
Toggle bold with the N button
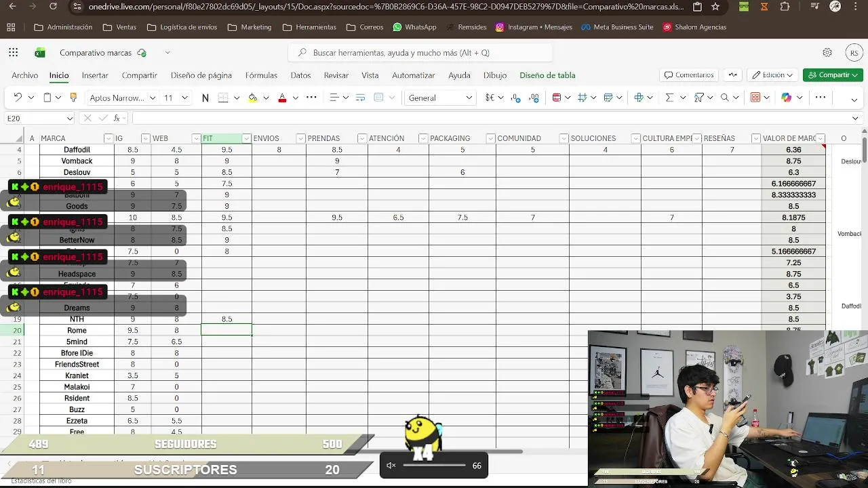[205, 98]
